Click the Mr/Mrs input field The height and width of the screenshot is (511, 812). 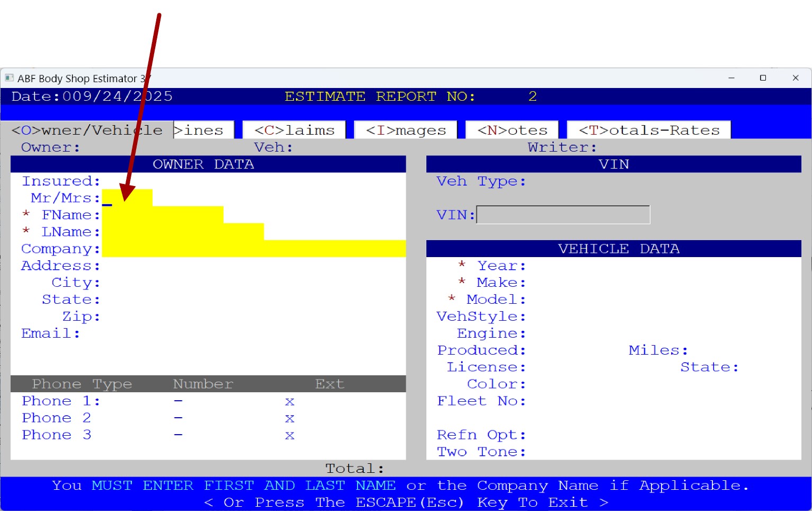pos(127,198)
